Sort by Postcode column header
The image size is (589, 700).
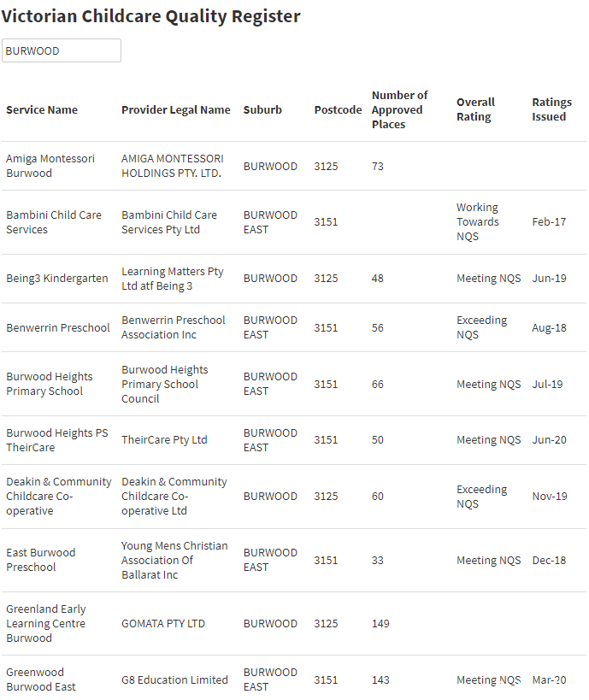click(x=338, y=109)
